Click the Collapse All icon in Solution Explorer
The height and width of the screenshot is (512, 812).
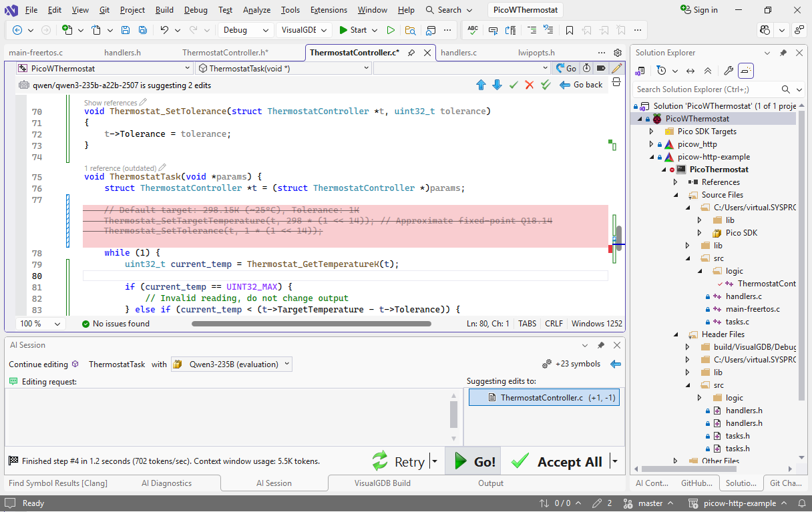tap(708, 71)
